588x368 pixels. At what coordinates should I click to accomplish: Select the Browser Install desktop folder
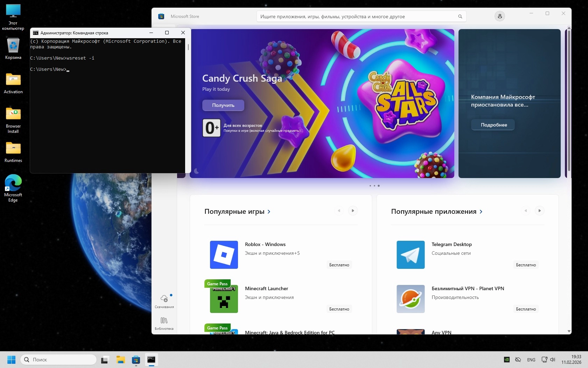click(13, 120)
